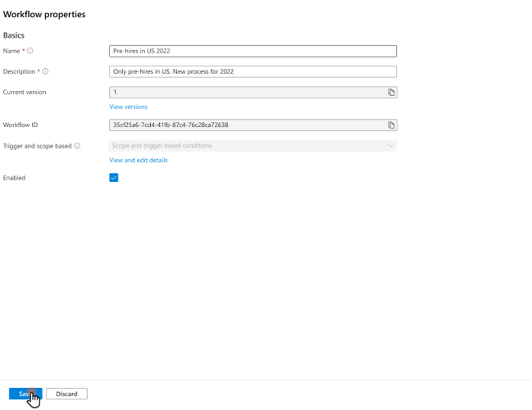The image size is (532, 410).
Task: Open the View and edit details link
Action: pos(139,160)
